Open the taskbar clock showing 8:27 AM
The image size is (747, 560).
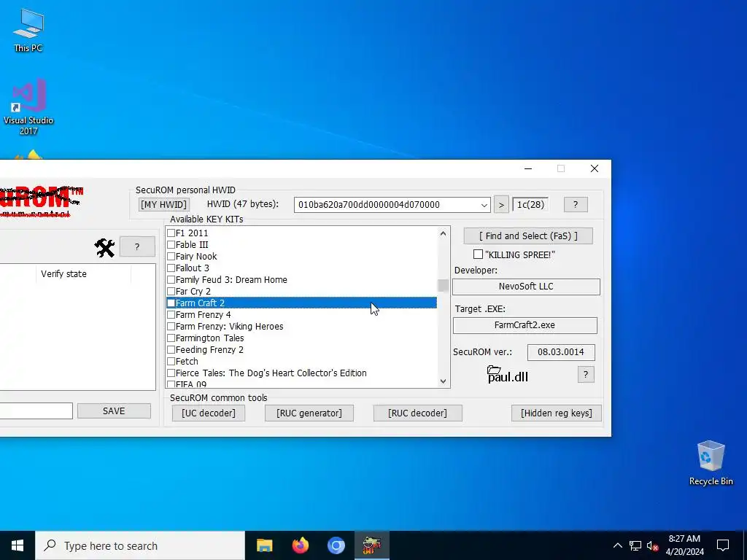click(684, 545)
